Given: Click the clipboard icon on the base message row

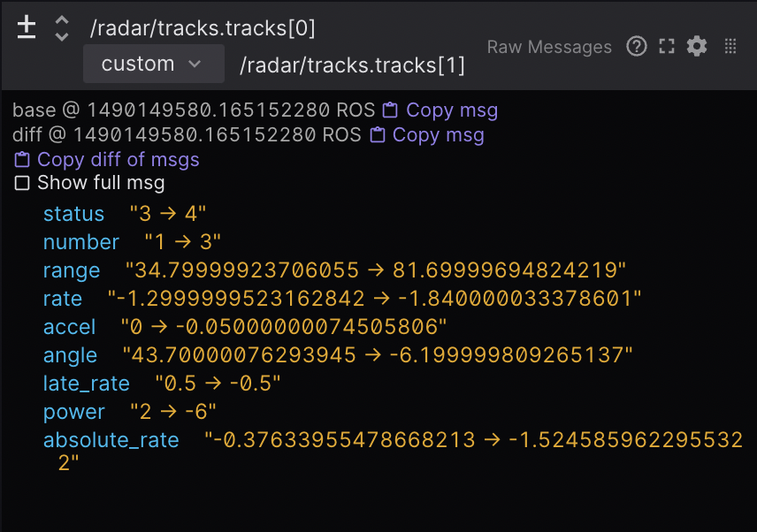Looking at the screenshot, I should [389, 110].
